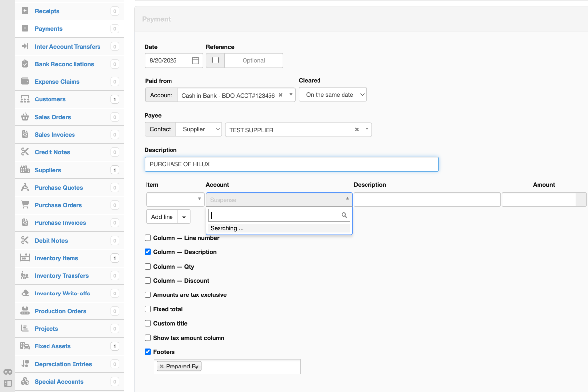Click the Purchase Orders cart icon

tap(25, 205)
